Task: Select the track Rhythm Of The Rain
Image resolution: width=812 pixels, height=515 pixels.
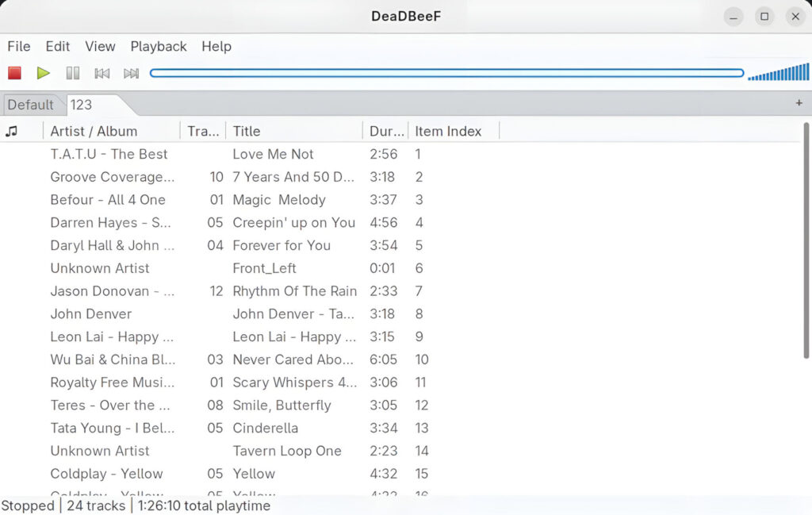Action: click(x=294, y=291)
